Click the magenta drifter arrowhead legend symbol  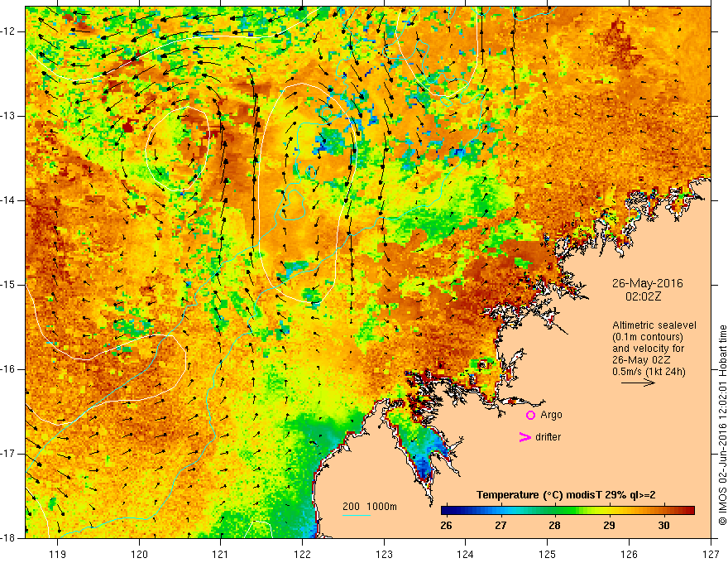coord(525,437)
